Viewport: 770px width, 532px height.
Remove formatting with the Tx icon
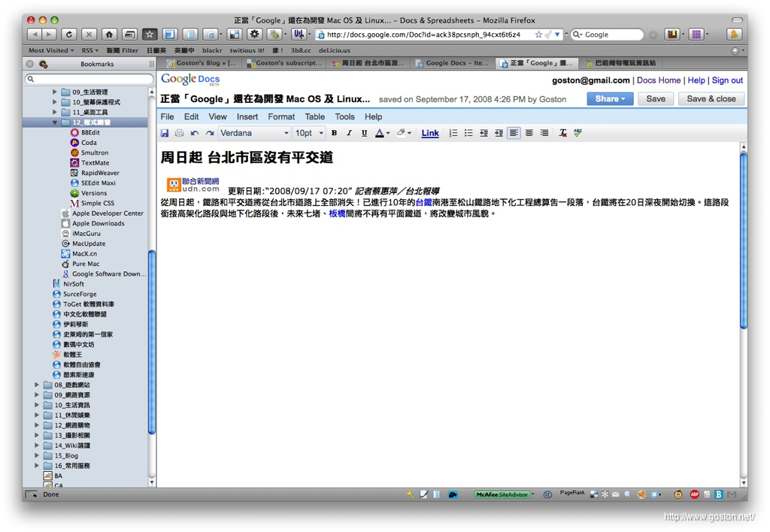pos(562,133)
